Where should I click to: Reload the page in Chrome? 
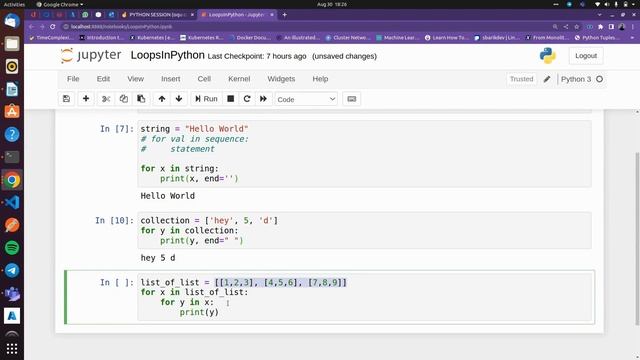point(53,27)
